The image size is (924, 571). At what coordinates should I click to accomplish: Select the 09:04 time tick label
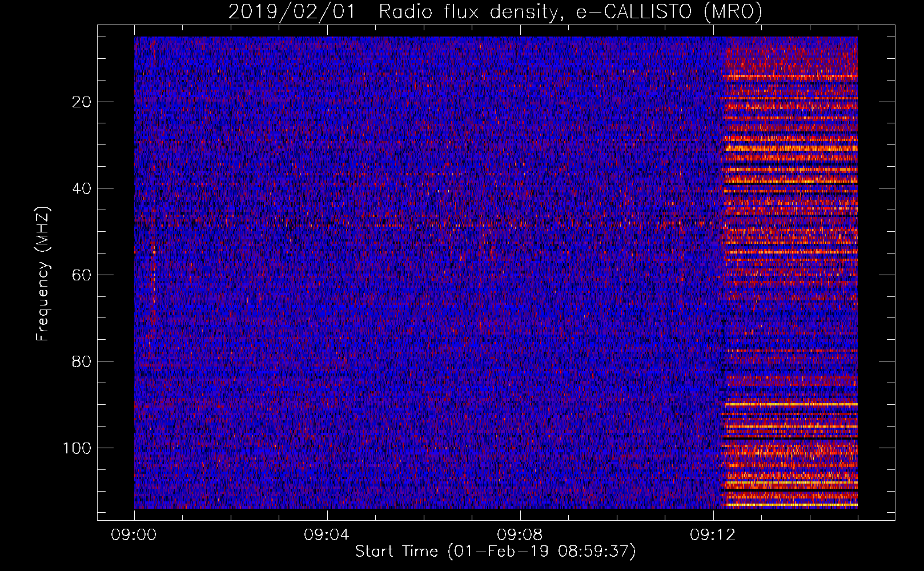coord(327,535)
